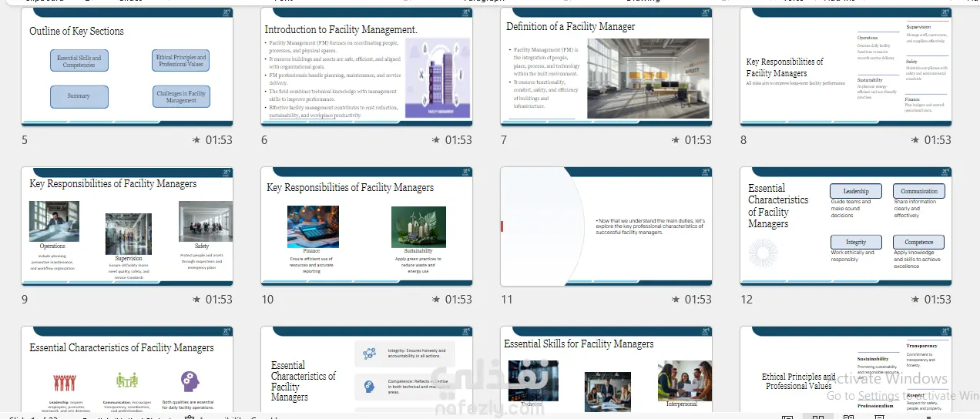Viewport: 980px width, 419px height.
Task: Click slide number 7 label
Action: [504, 140]
